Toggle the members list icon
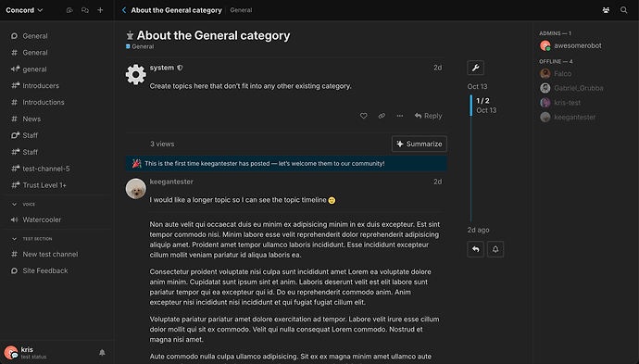 click(606, 10)
